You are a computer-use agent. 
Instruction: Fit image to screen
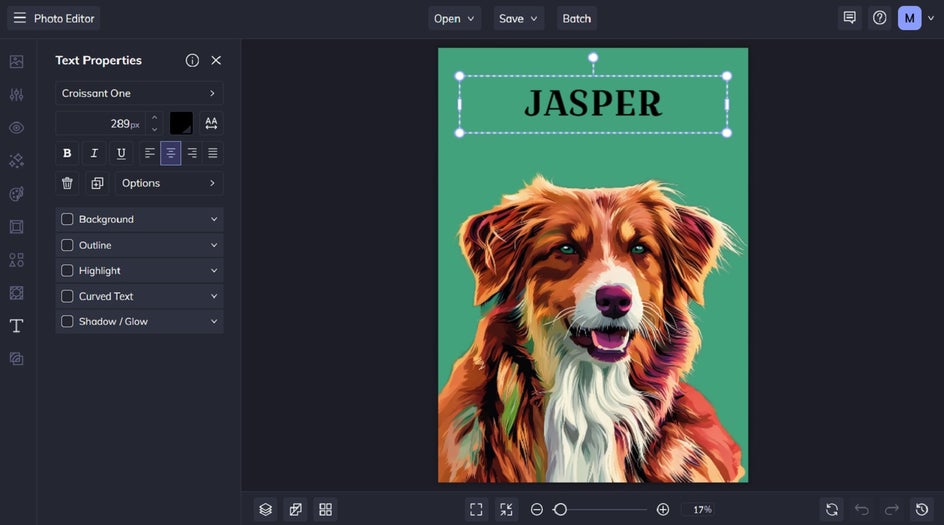tap(476, 509)
